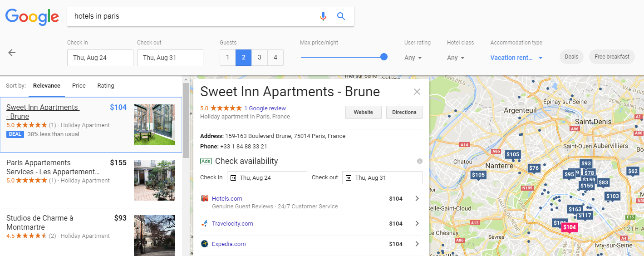The height and width of the screenshot is (256, 644).
Task: Click the Google logo
Action: click(x=32, y=17)
